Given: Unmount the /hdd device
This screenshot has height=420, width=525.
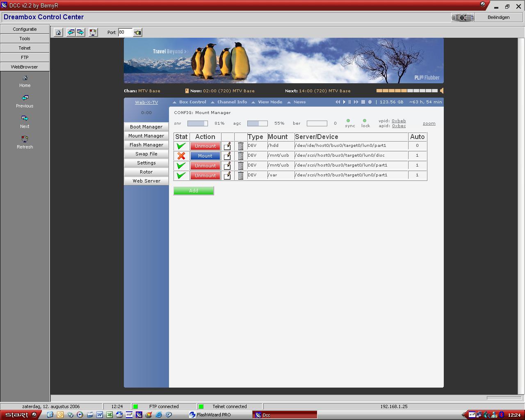Looking at the screenshot, I should (205, 146).
